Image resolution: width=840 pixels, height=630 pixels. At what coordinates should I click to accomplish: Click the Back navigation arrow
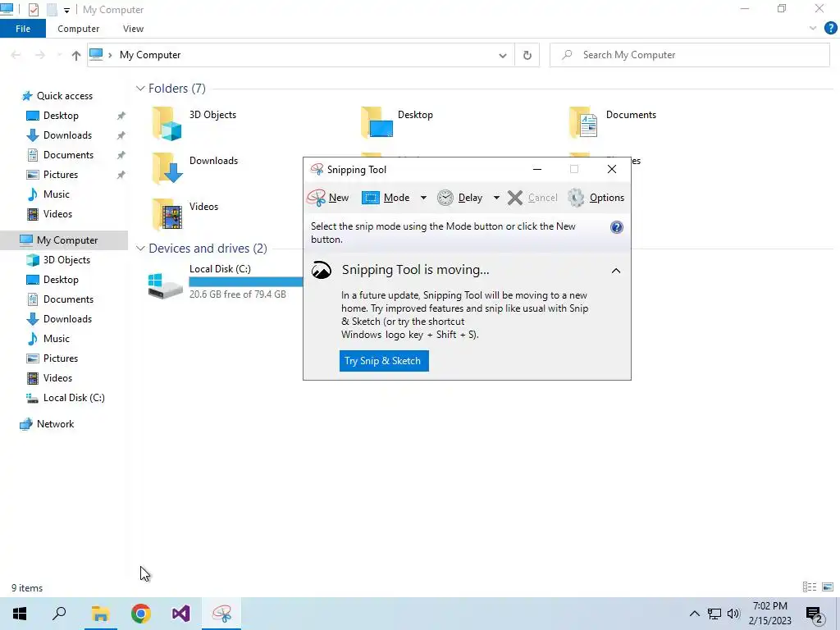pos(16,55)
